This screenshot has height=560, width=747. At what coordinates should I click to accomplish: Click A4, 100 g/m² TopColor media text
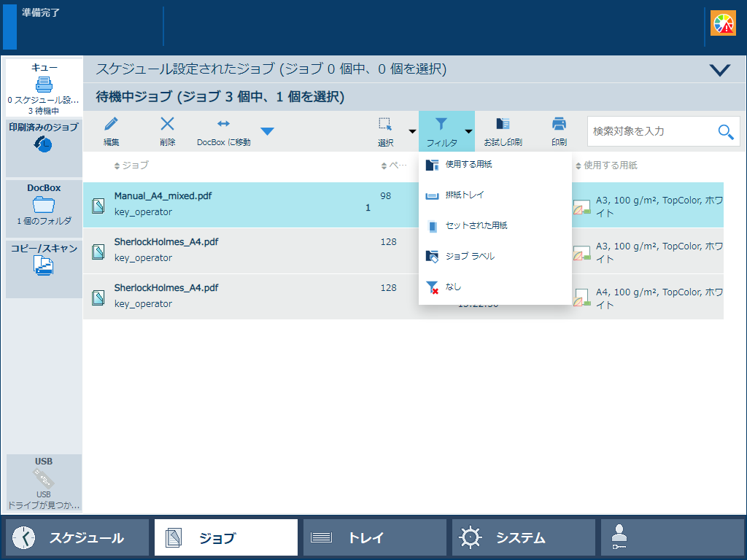pos(659,298)
